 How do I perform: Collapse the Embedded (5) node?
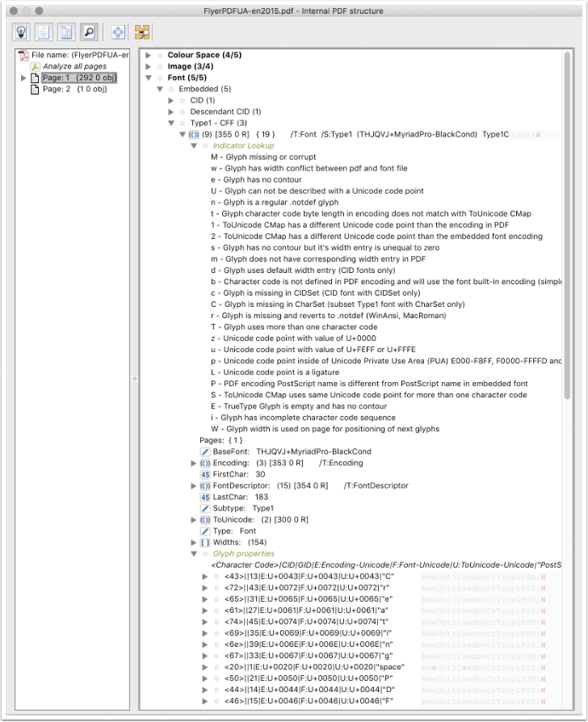click(x=160, y=90)
